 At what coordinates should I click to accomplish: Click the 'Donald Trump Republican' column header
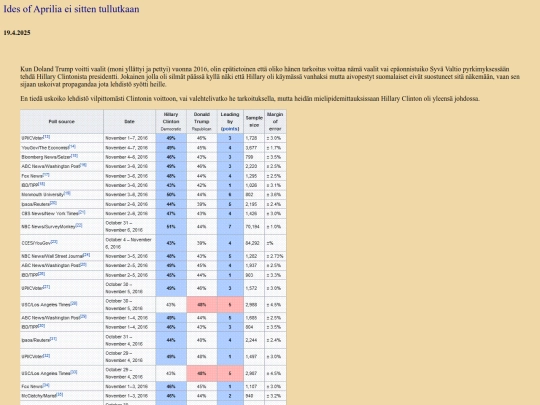(201, 122)
